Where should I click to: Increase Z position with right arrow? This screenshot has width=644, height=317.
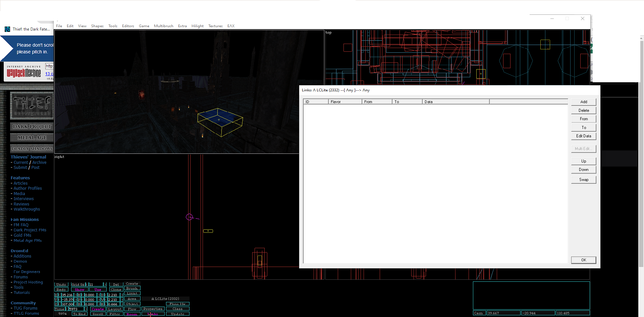(x=75, y=304)
